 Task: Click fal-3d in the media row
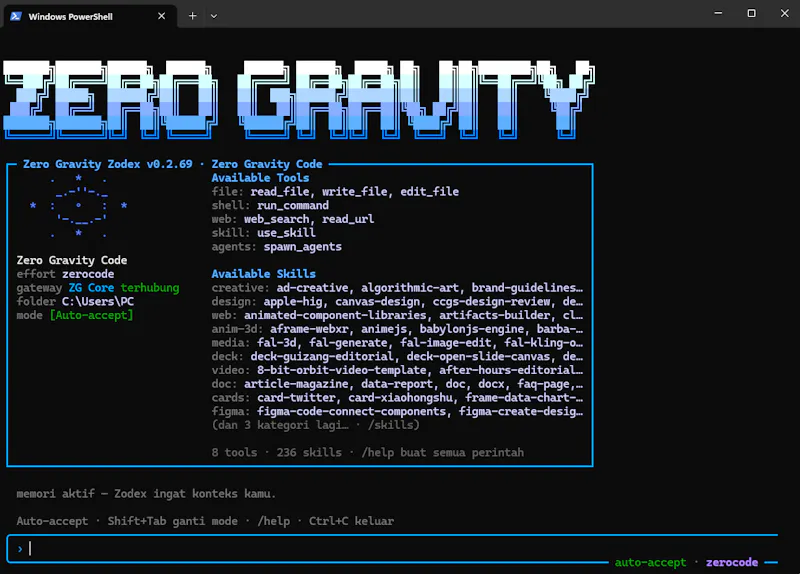click(277, 343)
